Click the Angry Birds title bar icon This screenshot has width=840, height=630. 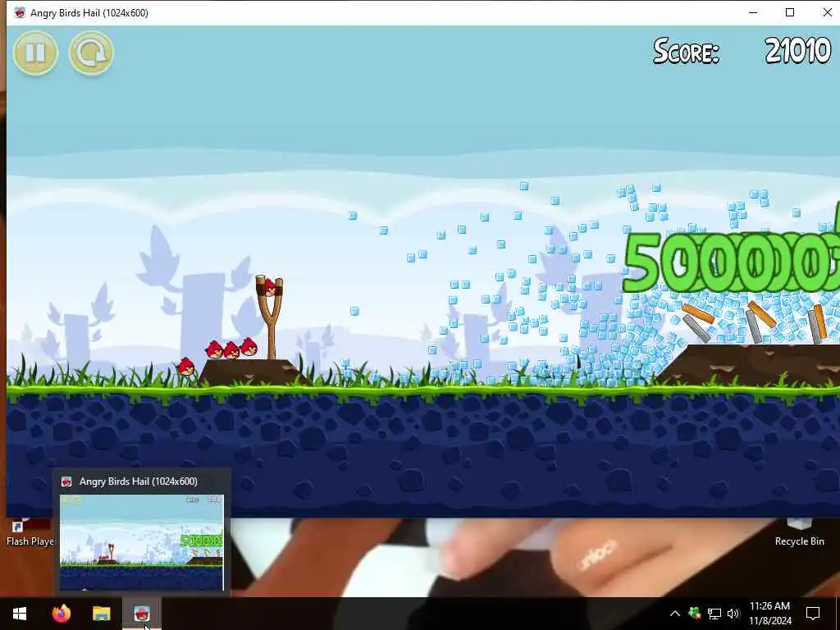(20, 12)
